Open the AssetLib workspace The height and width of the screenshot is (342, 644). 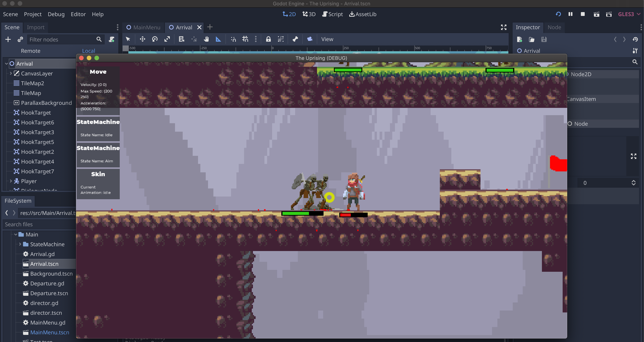tap(362, 14)
